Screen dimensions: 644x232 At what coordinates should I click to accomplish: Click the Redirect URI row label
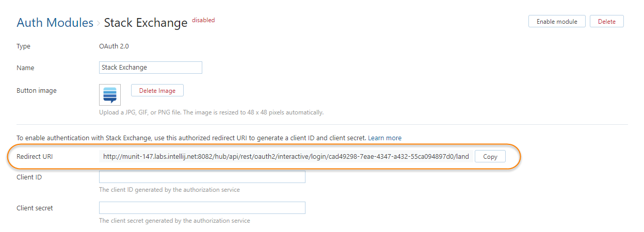[35, 156]
